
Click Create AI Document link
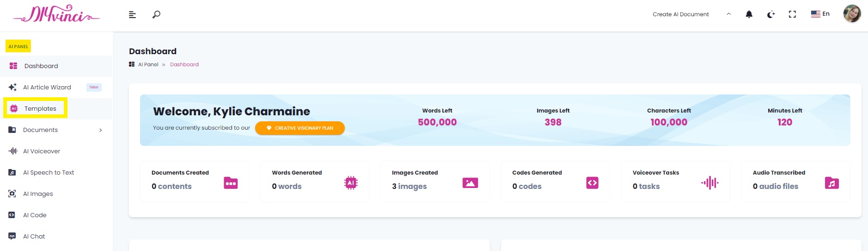pyautogui.click(x=680, y=14)
